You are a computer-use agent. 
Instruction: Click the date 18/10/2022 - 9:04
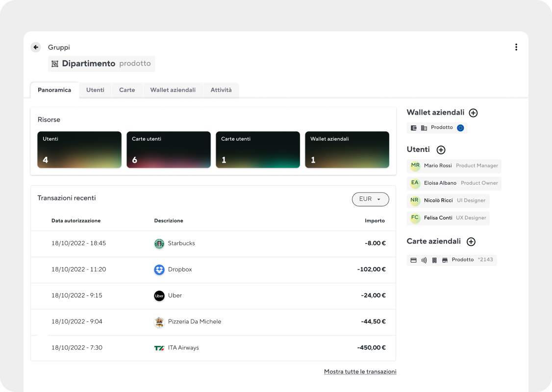point(77,321)
